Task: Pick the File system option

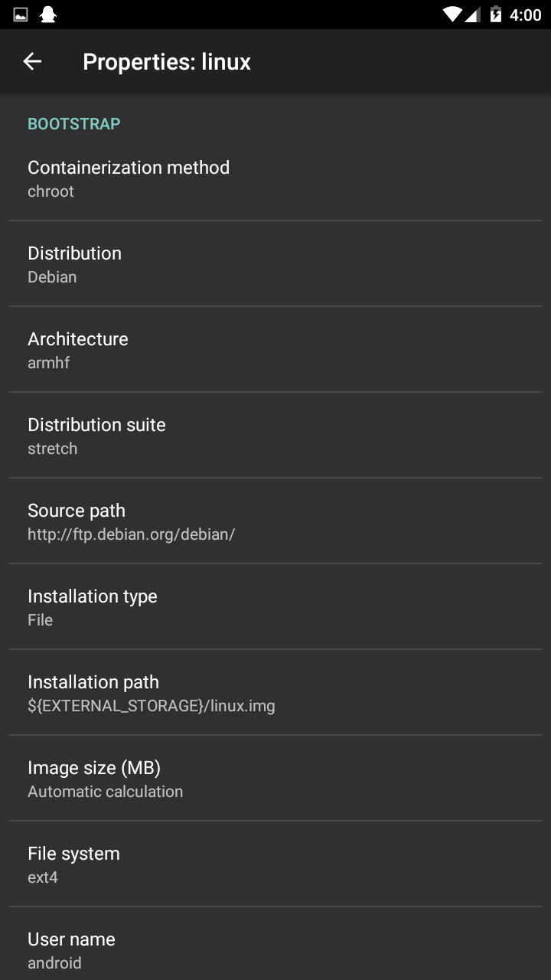Action: (275, 864)
